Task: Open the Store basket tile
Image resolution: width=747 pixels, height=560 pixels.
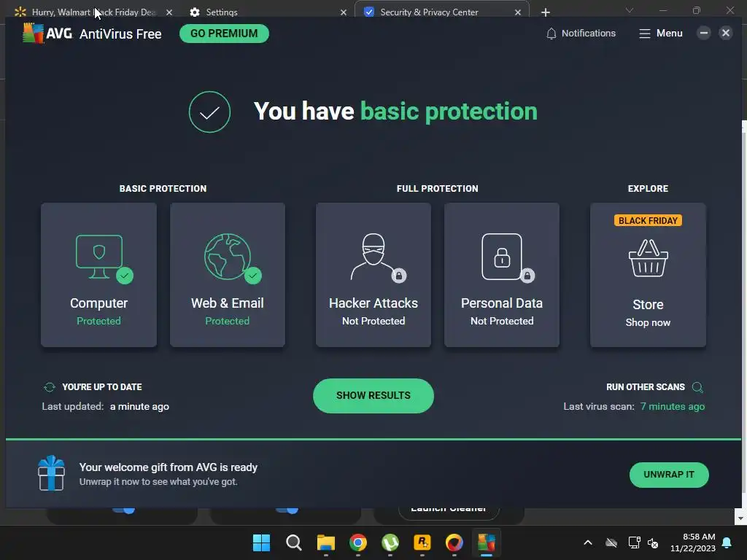Action: 648,275
